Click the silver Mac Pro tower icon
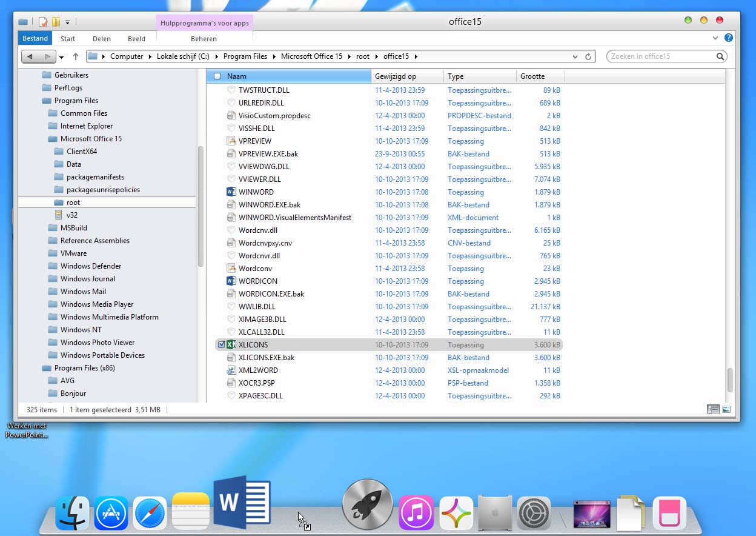The image size is (756, 536). pos(495,513)
